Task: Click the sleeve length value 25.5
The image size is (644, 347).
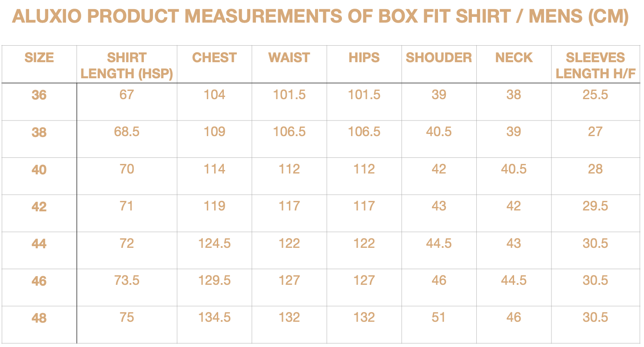Action: pos(595,95)
